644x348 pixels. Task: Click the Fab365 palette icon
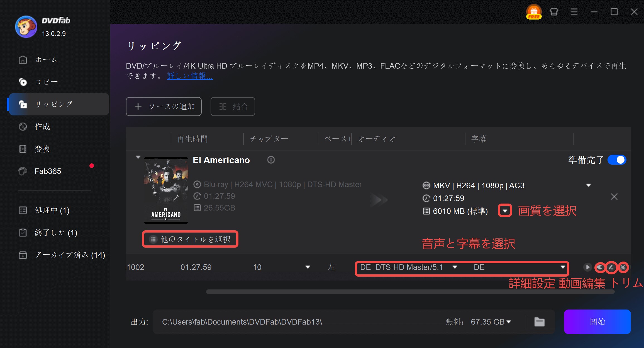23,171
